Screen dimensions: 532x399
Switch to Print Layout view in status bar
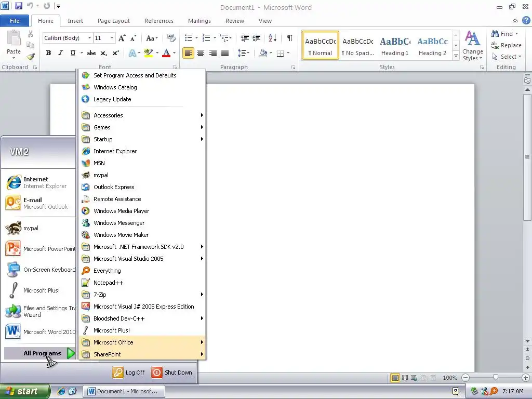[x=395, y=378]
